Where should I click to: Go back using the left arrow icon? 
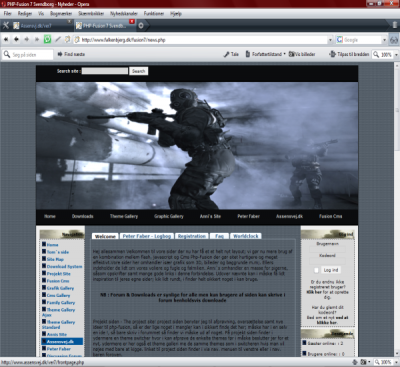click(x=16, y=39)
